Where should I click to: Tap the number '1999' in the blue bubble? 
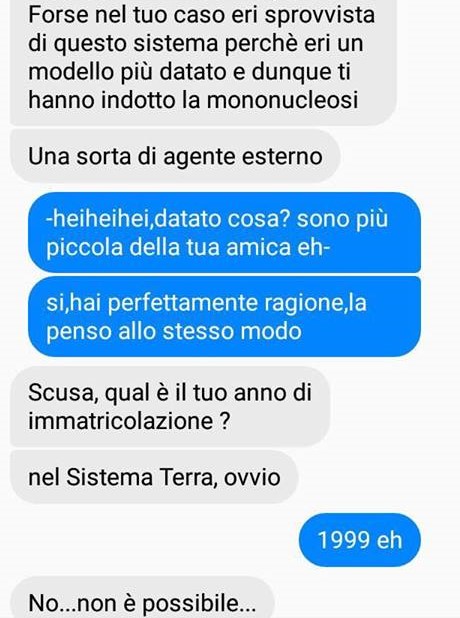pyautogui.click(x=344, y=540)
